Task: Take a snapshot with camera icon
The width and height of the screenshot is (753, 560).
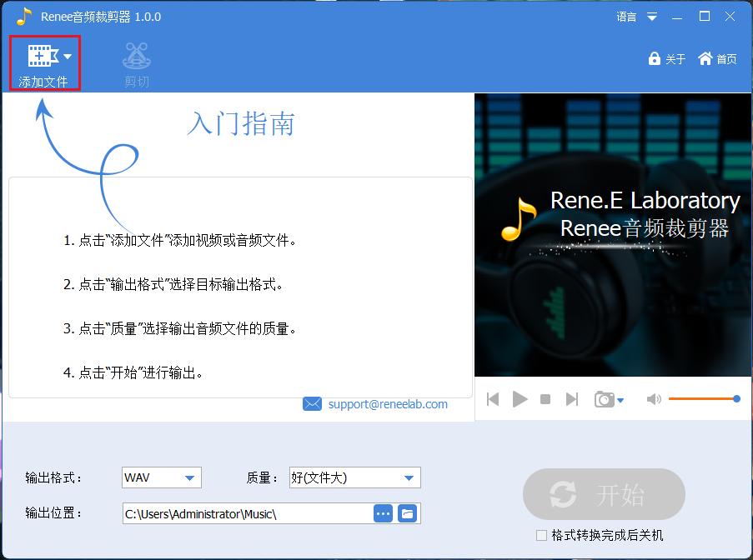Action: point(604,399)
